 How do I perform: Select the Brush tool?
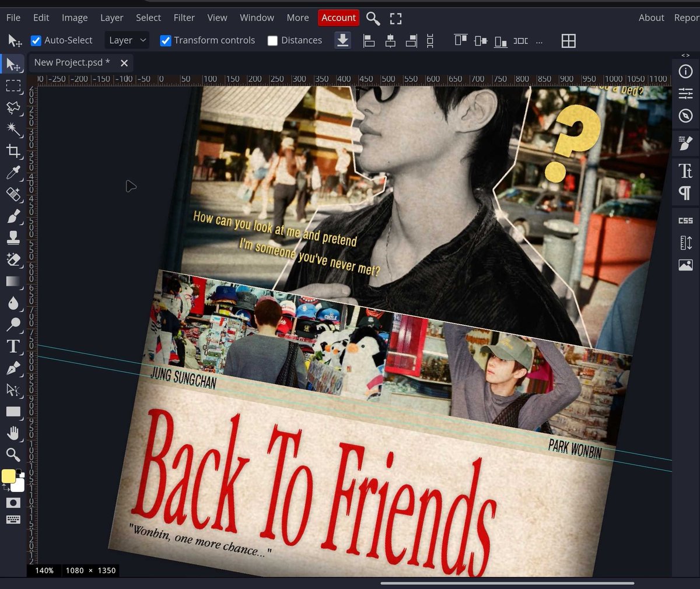point(13,216)
